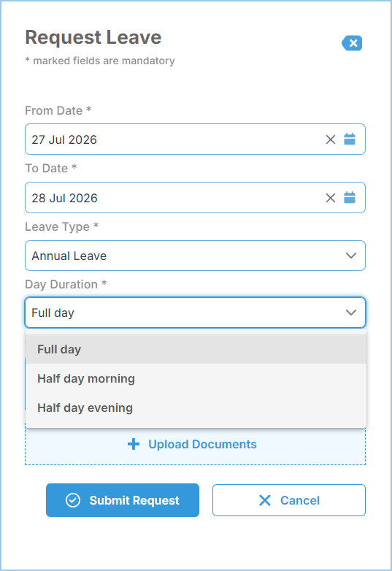Click the X icon on Cancel button
This screenshot has height=571, width=392.
click(265, 500)
